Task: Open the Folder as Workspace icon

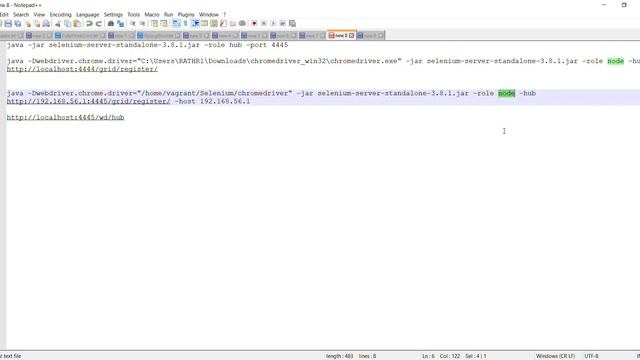Action: 233,24
